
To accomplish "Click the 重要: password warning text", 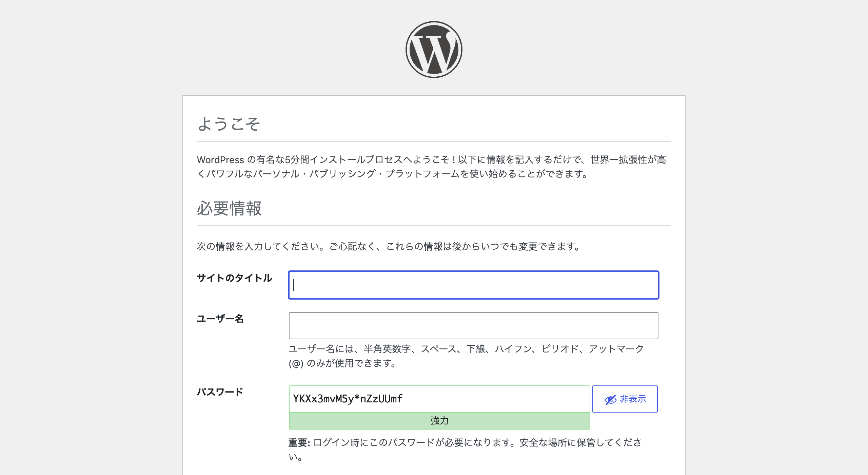I will point(465,450).
